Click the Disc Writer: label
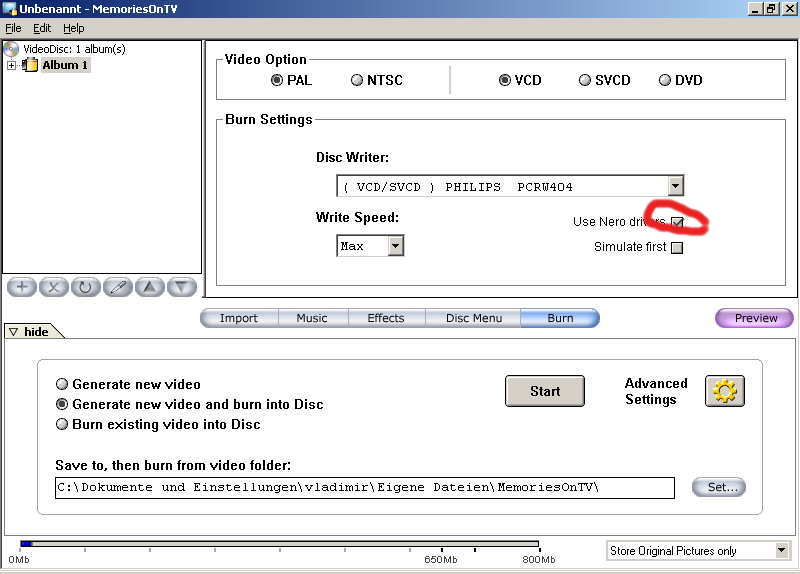The width and height of the screenshot is (800, 574). coord(352,157)
